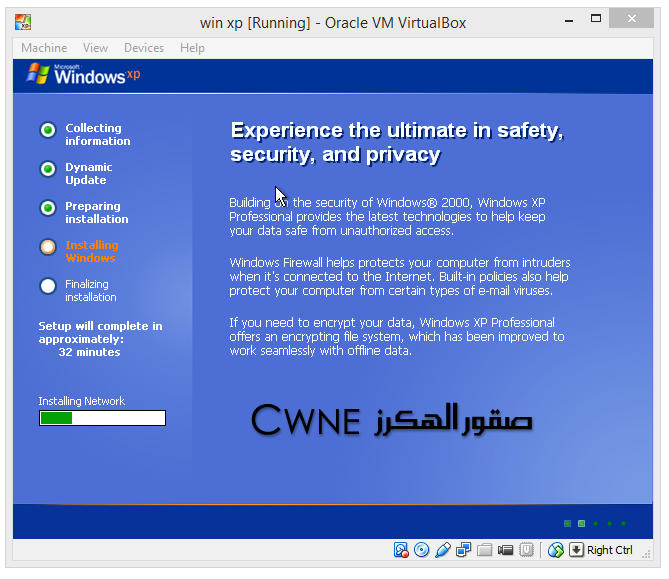Click the shared folders status icon

point(484,550)
